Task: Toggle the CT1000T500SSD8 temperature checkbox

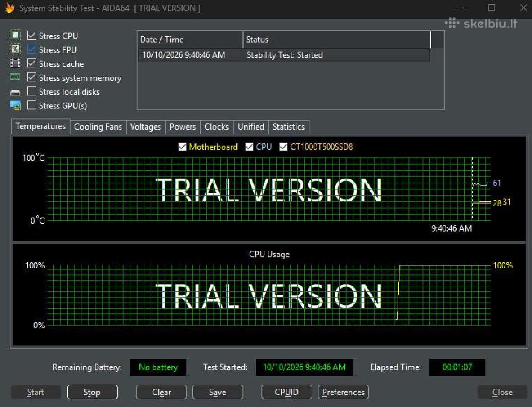Action: click(x=283, y=147)
